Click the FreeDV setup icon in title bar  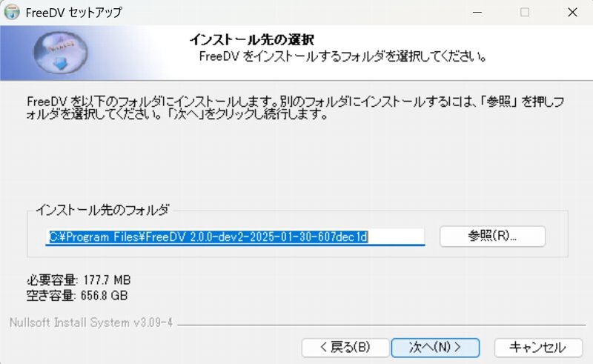[12, 12]
